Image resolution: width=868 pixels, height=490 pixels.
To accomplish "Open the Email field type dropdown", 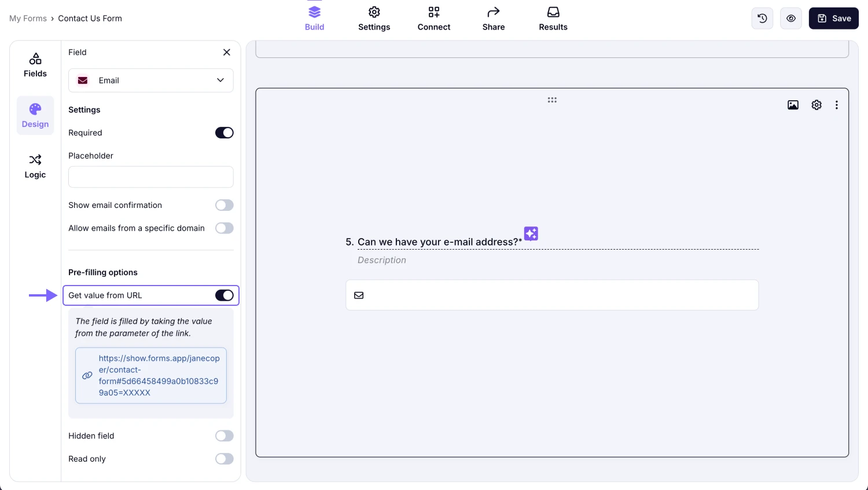I will (150, 81).
